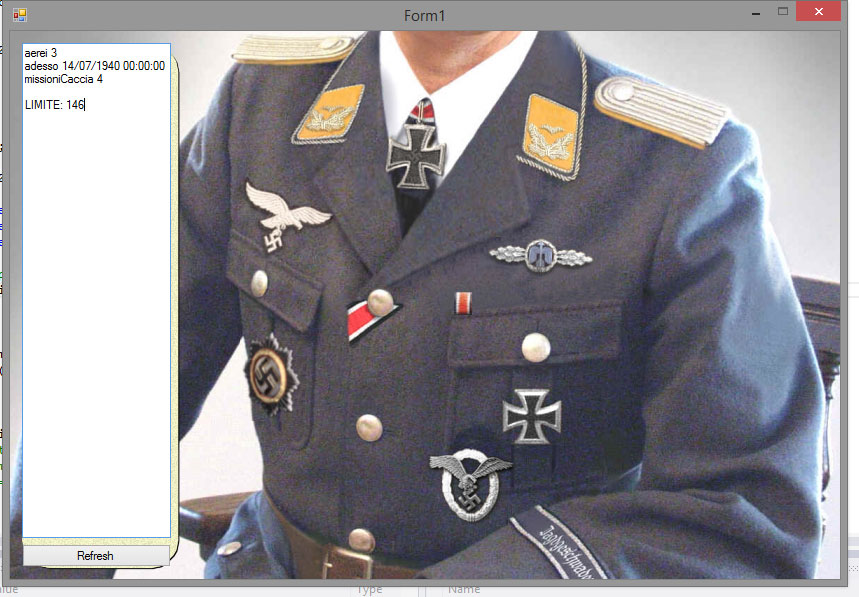Click the Form1 title bar text

pos(425,15)
